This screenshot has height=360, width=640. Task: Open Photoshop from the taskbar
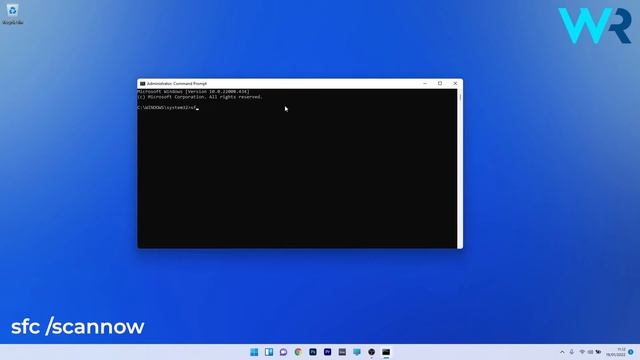313,352
